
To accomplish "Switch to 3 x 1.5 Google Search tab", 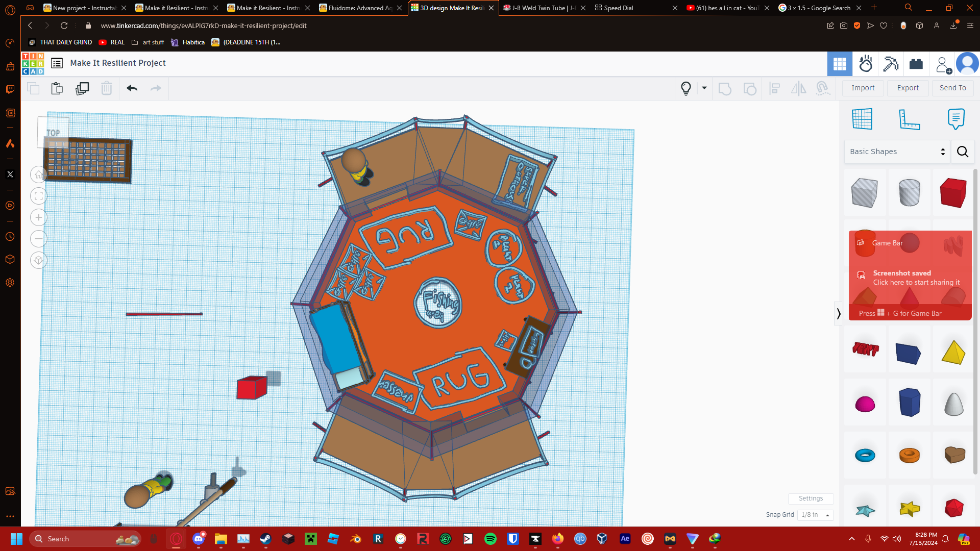I will [x=819, y=8].
